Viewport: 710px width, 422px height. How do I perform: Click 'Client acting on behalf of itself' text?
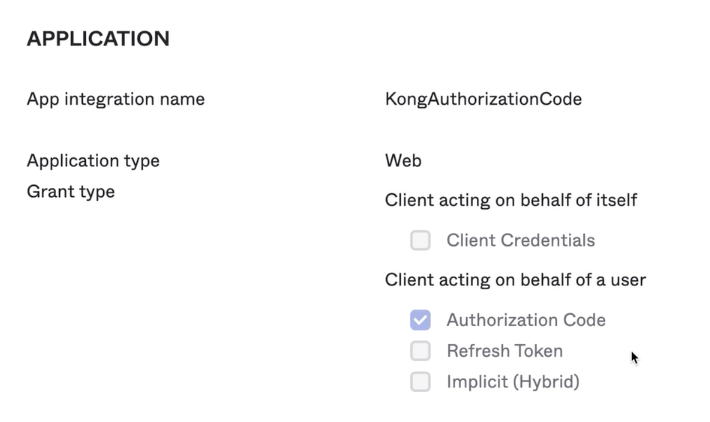510,200
